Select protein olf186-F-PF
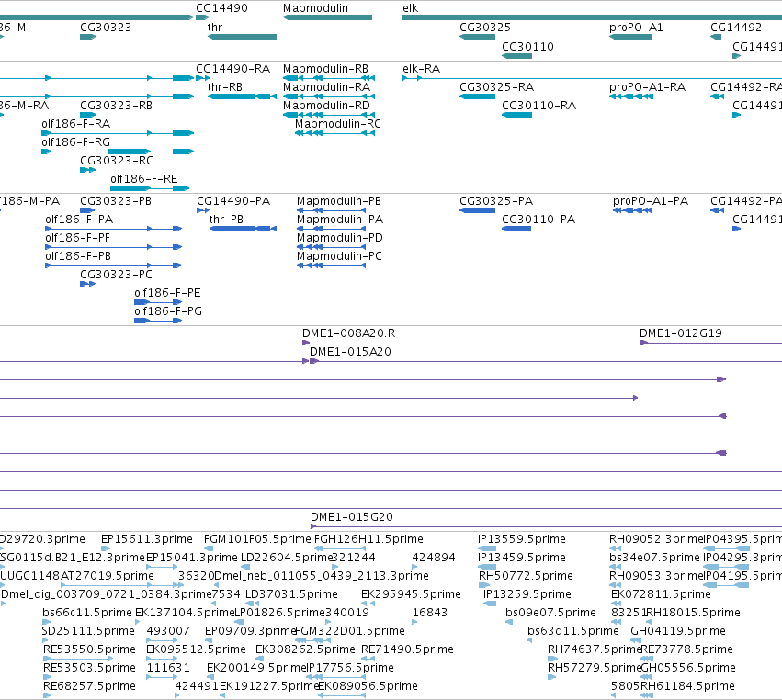 click(x=77, y=238)
